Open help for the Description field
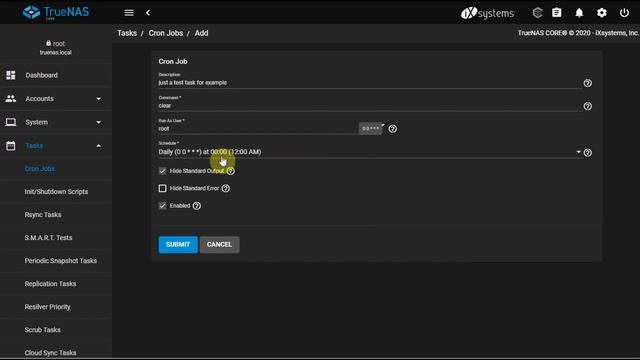640x360 pixels. 587,83
